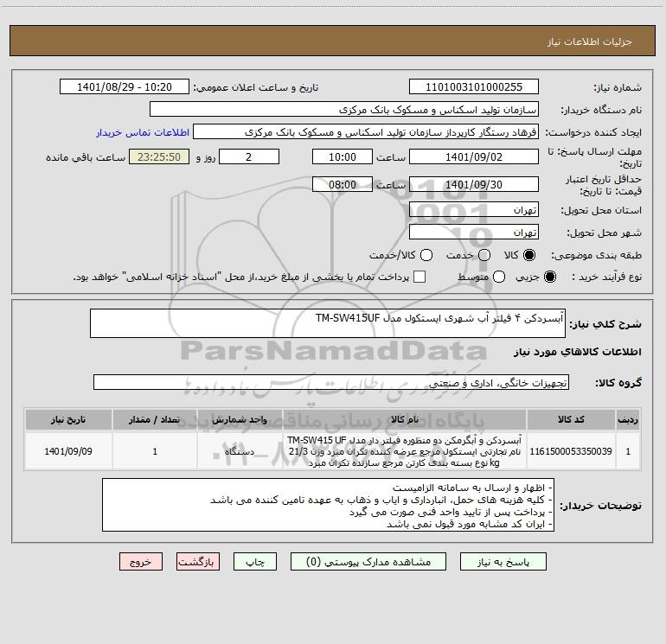Select the خدمت radio button
This screenshot has height=644, width=666.
pos(484,255)
